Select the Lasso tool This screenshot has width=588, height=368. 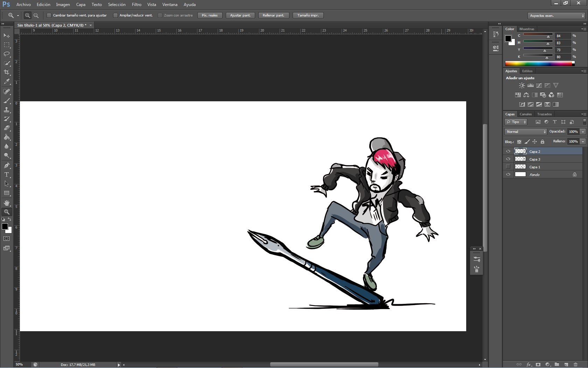(7, 54)
